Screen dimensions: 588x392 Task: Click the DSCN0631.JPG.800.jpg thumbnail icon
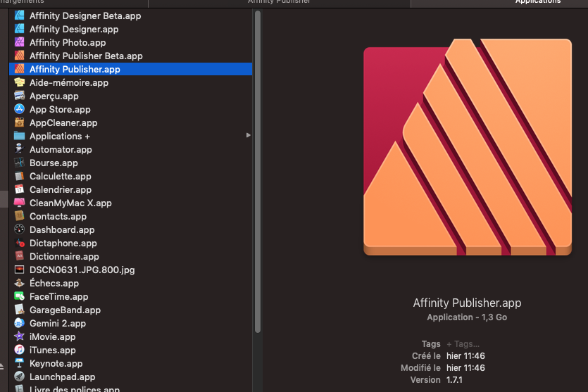click(x=19, y=270)
